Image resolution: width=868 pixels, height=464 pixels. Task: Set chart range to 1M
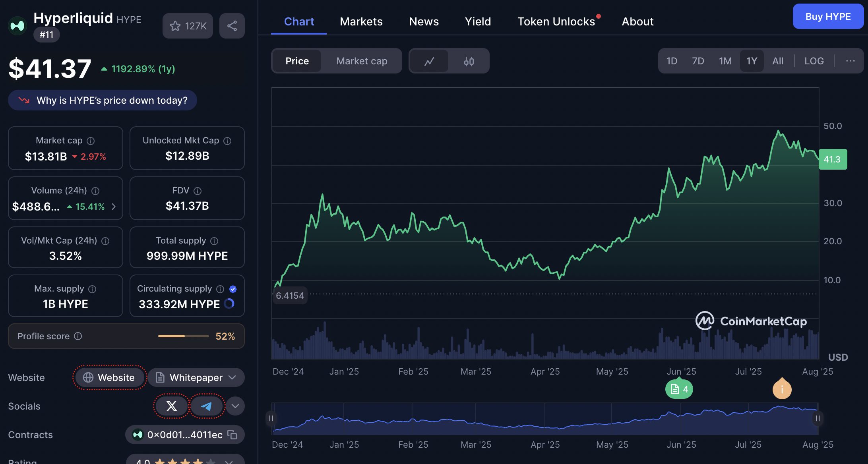pos(725,61)
